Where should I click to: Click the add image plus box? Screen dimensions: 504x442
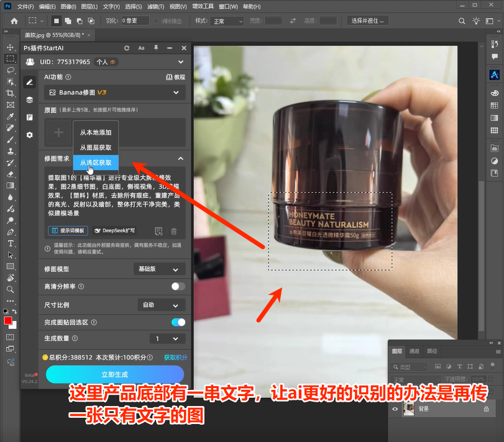point(58,133)
